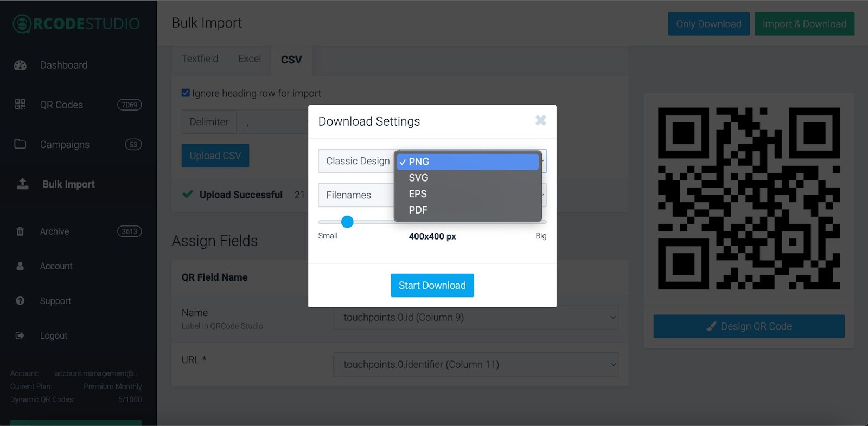Select PNG format option
Image resolution: width=868 pixels, height=426 pixels.
[468, 162]
